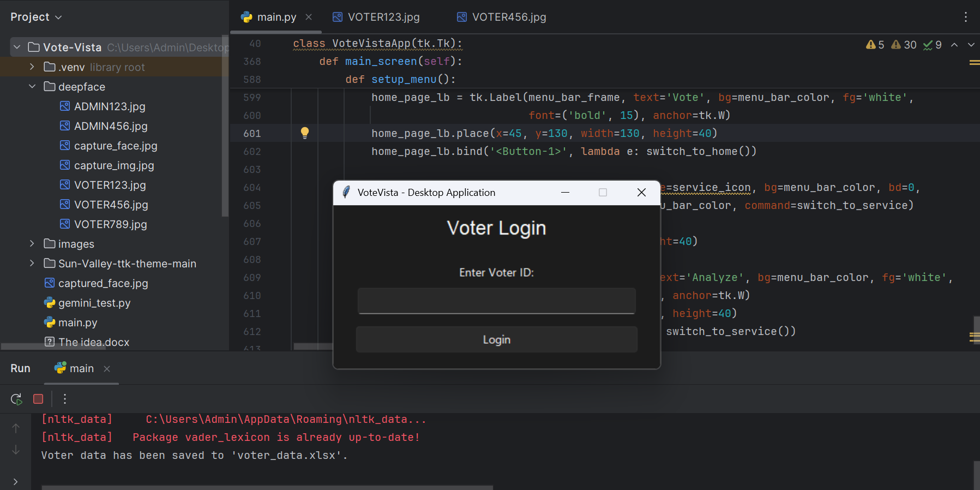This screenshot has width=980, height=490.
Task: Click line number 602 in the gutter
Action: 252,151
